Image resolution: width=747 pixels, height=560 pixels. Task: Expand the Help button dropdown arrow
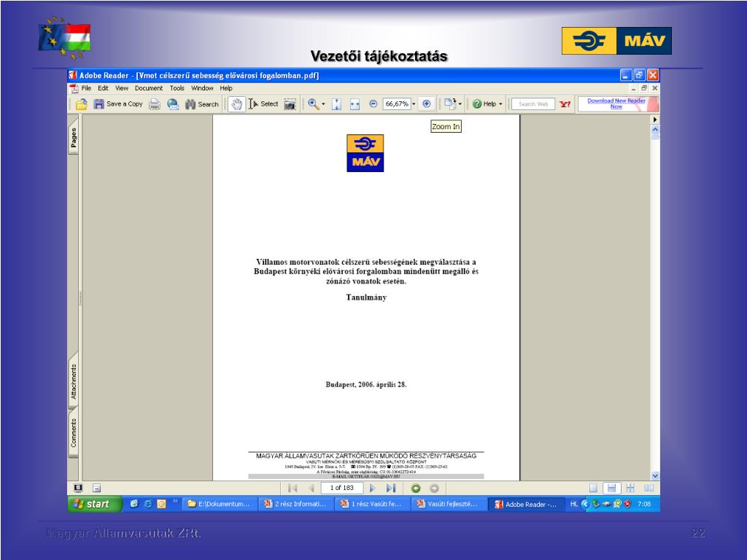500,104
